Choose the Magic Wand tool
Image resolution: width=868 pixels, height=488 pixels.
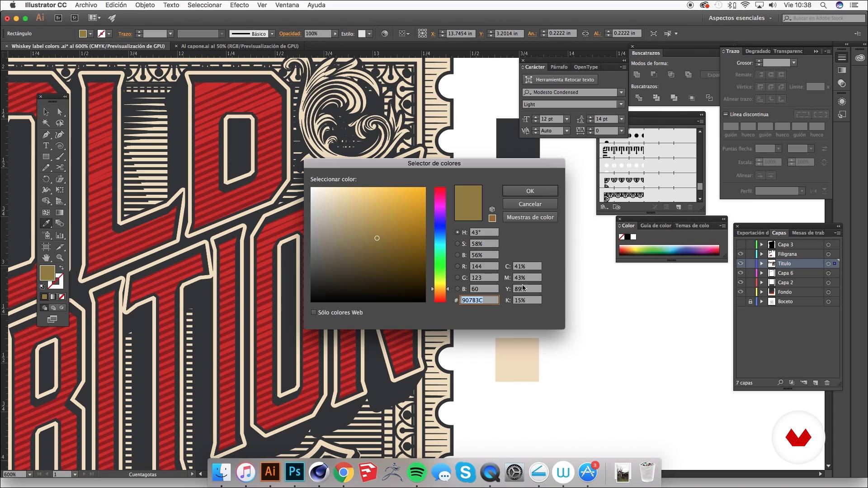coord(46,123)
